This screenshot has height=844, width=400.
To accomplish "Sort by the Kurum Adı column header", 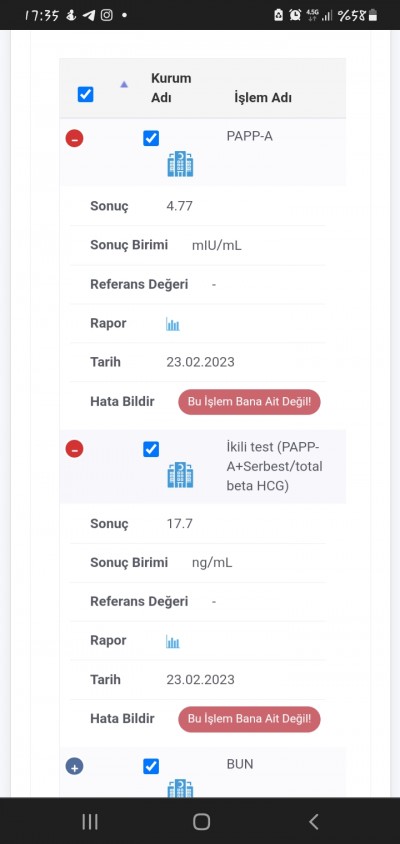I will click(171, 88).
